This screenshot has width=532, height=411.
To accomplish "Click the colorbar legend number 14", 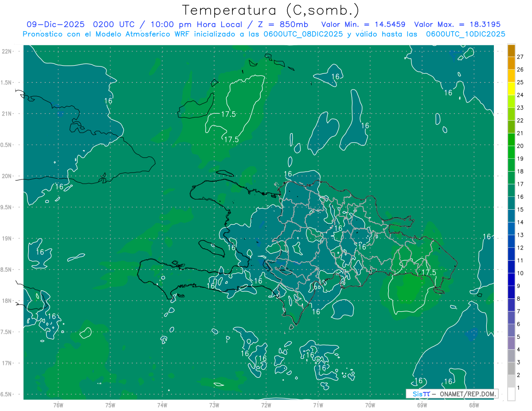I will pyautogui.click(x=520, y=222).
